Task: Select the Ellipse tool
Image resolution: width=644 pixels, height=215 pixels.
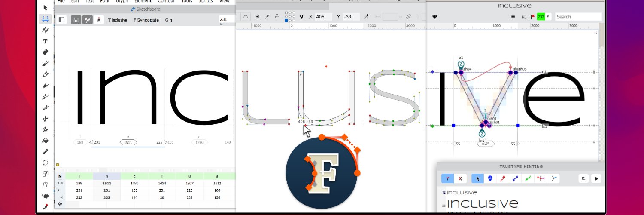Action: click(x=45, y=163)
